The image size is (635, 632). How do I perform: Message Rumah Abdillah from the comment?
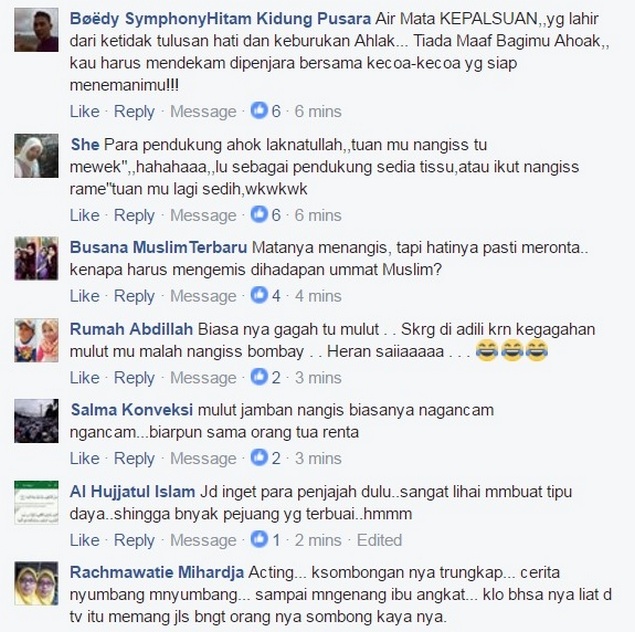point(203,378)
